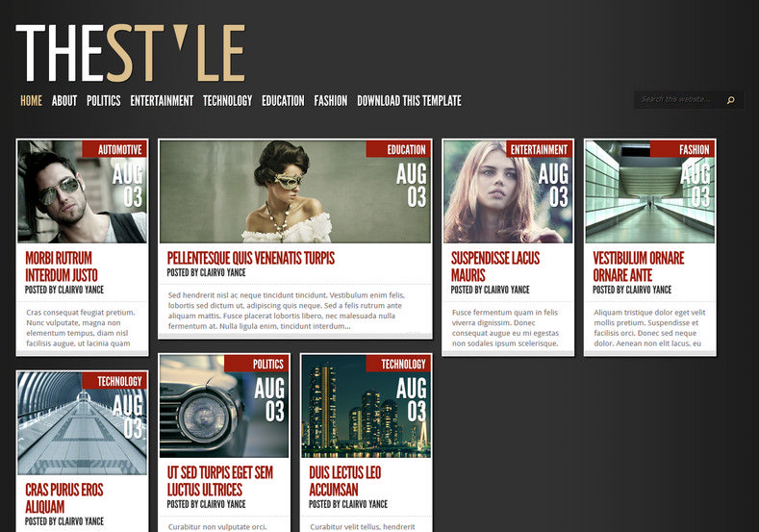Click the Education category tag on card
759x532 pixels.
pyautogui.click(x=398, y=149)
